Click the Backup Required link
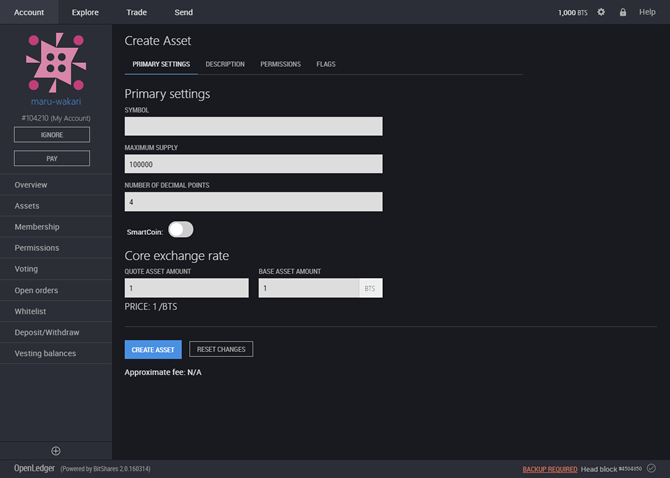Image resolution: width=670 pixels, height=478 pixels. [x=549, y=468]
